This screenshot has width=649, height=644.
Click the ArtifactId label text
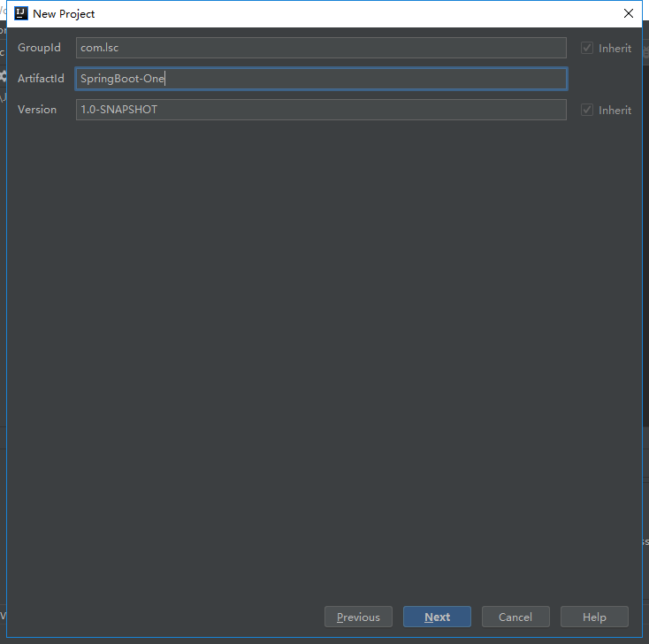point(41,78)
